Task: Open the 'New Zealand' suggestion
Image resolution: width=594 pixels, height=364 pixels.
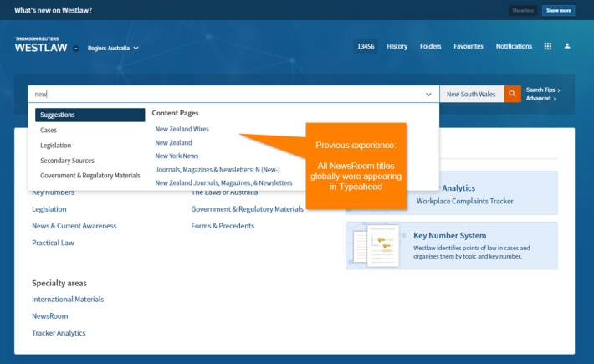Action: (x=173, y=142)
